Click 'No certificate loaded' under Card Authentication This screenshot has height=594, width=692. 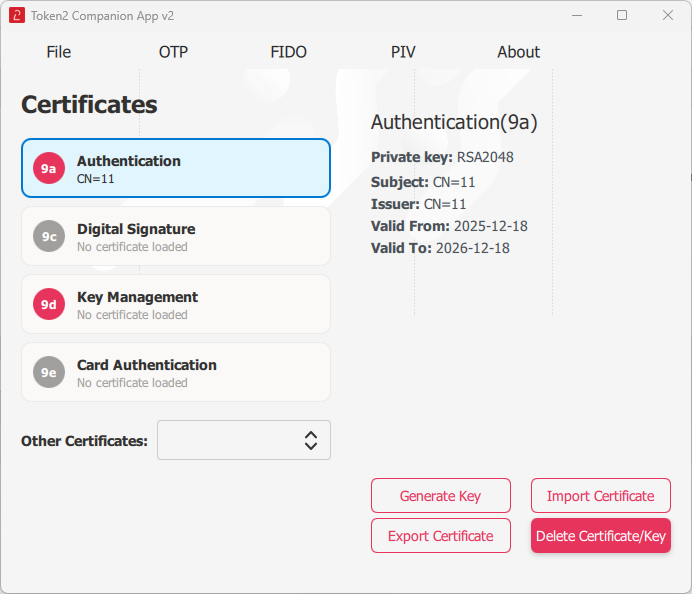point(132,383)
